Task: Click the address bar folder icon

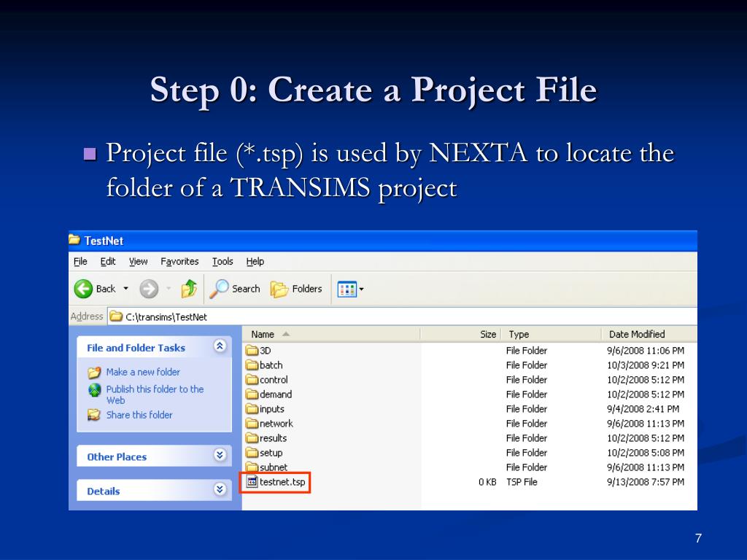Action: (x=116, y=316)
